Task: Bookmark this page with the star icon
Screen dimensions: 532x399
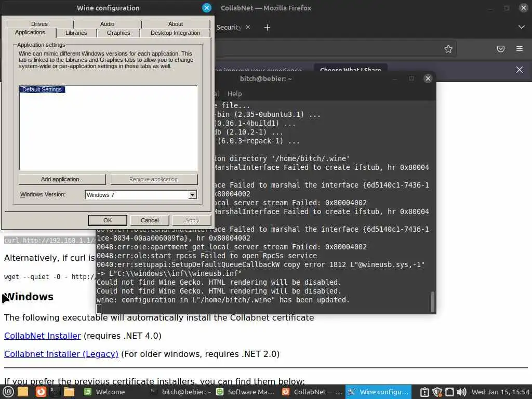Action: coord(448,49)
